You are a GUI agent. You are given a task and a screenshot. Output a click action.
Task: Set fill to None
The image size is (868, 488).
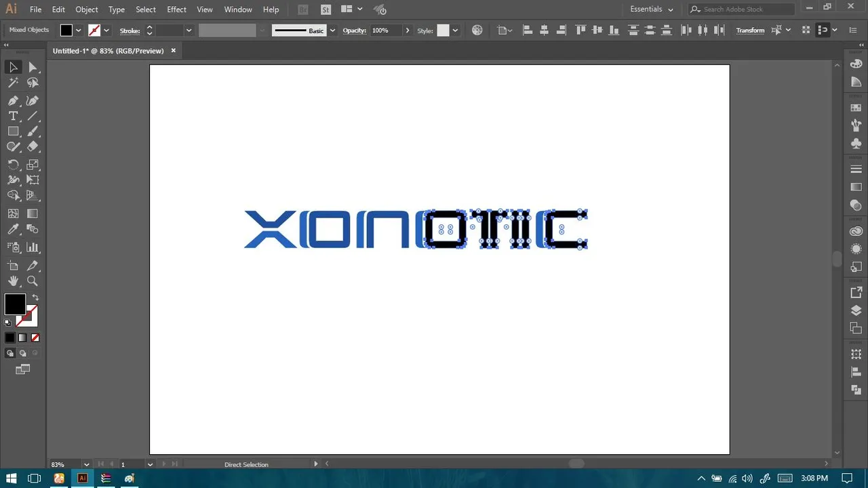(x=35, y=338)
